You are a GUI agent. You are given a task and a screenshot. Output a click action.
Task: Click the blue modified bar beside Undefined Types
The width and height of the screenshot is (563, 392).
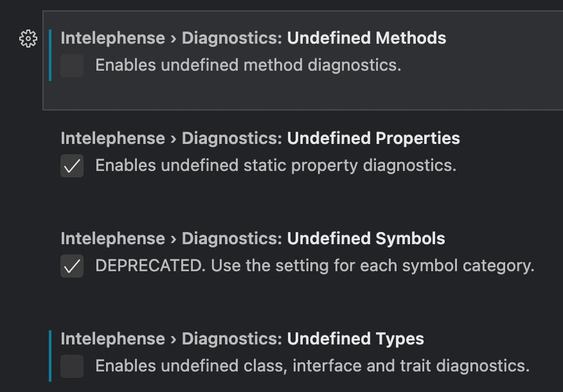(50, 355)
